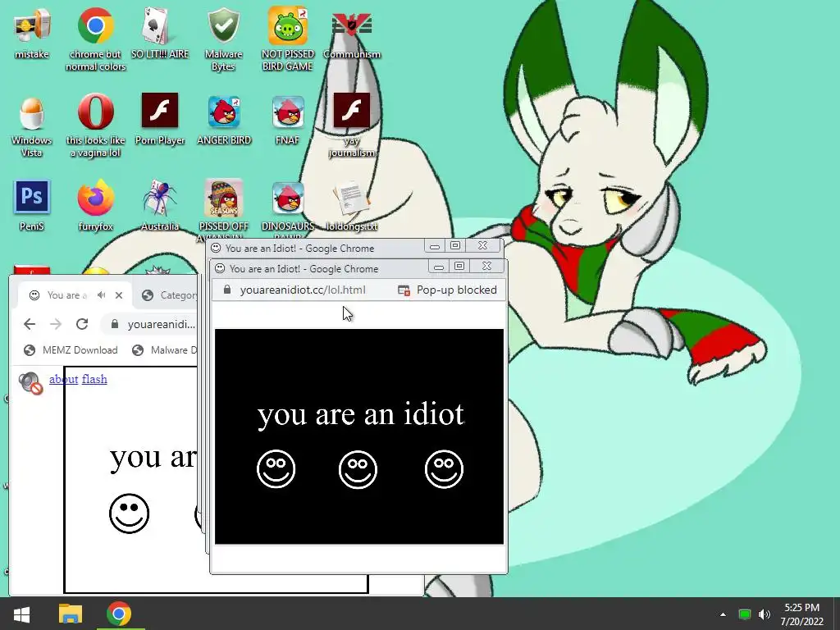840x630 pixels.
Task: Minimize the rear 'You are an Idiot!' popup window
Action: point(435,246)
